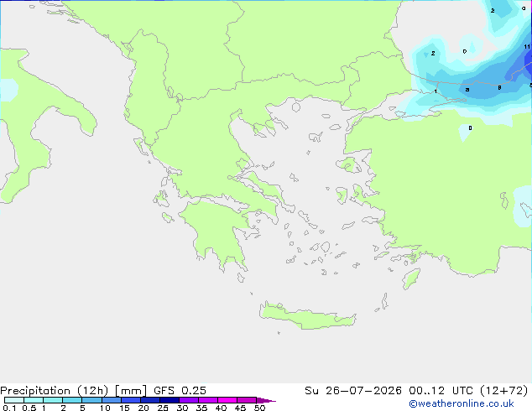Click the legend tick label '50'
Viewport: 532px width, 411px height.
coord(259,408)
